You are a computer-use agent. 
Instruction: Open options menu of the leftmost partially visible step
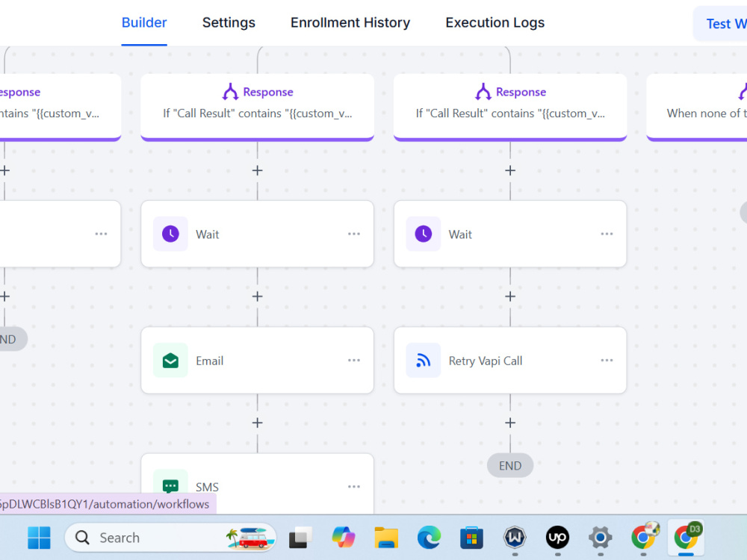(101, 234)
